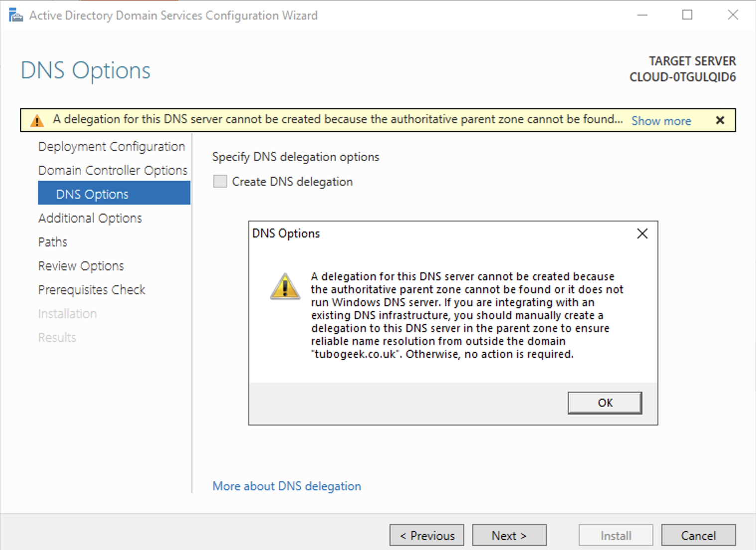Select DNS Options in sidebar
756x550 pixels.
click(x=114, y=193)
